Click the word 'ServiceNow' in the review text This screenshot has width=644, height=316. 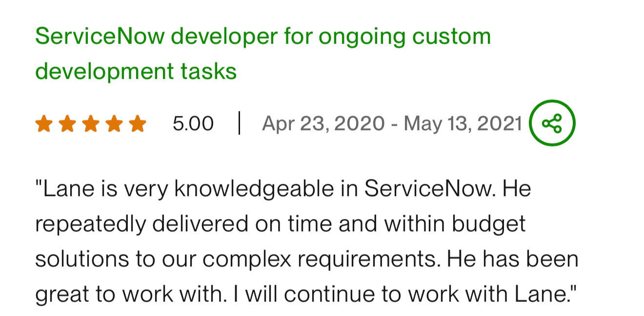coord(430,189)
